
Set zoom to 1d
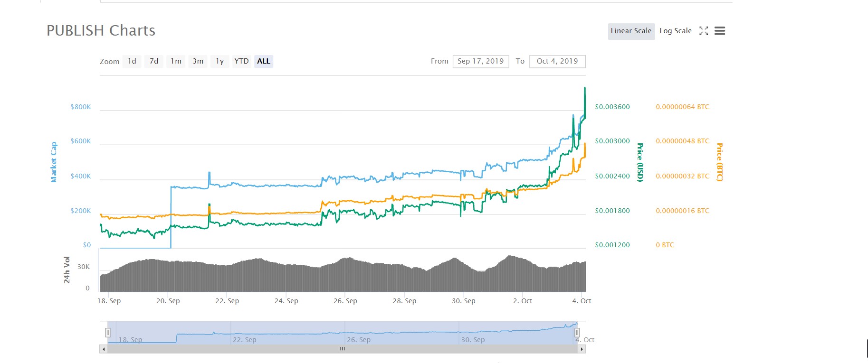[x=132, y=61]
